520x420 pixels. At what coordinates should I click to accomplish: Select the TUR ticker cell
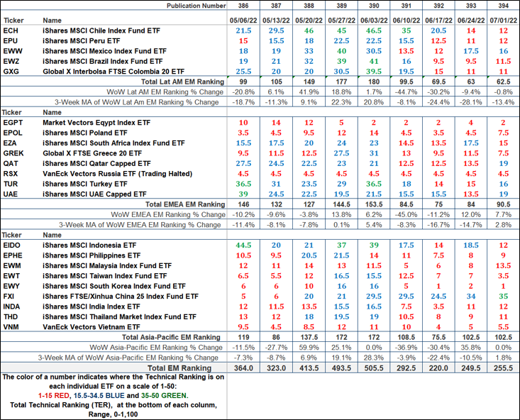click(10, 184)
